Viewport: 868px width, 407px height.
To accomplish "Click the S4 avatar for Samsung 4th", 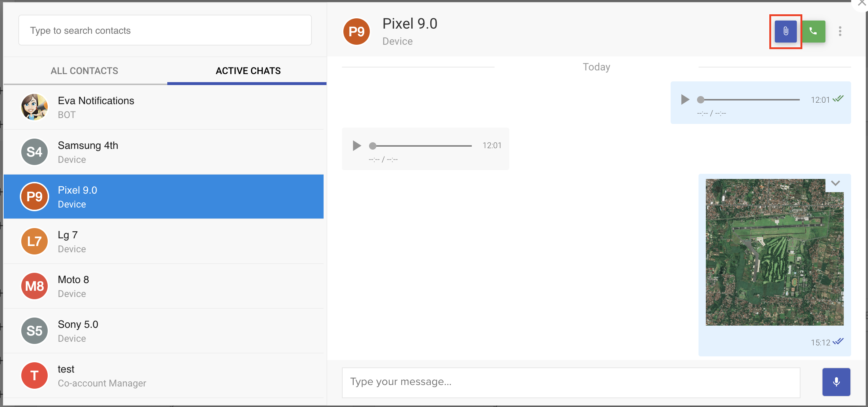I will tap(34, 152).
